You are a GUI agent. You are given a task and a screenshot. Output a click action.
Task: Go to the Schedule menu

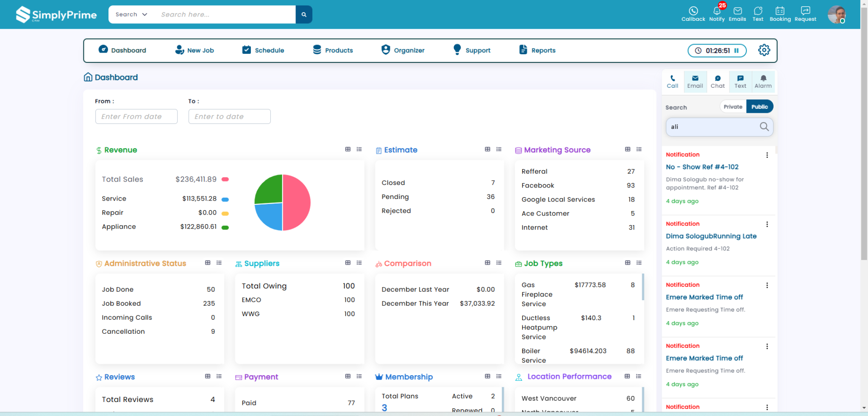click(x=263, y=50)
